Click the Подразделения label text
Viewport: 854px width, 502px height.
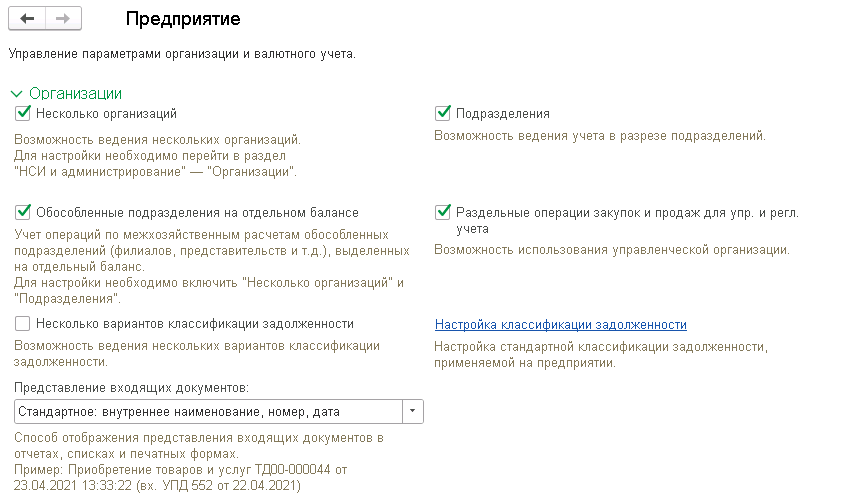pos(503,113)
